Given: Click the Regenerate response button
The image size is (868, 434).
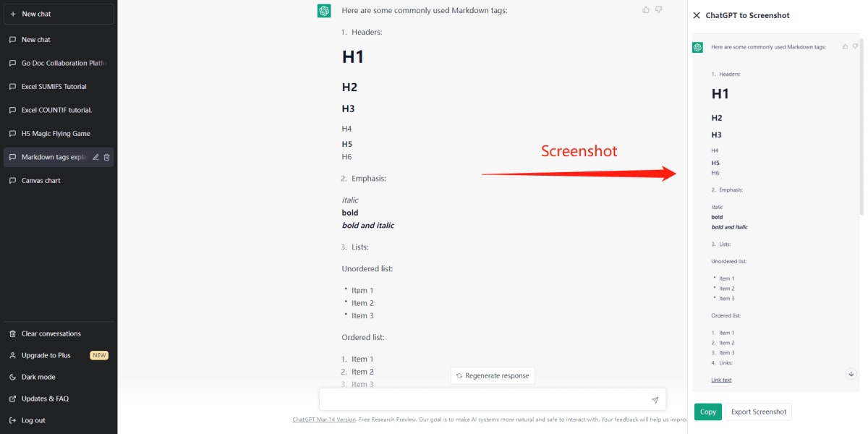Looking at the screenshot, I should (x=493, y=375).
